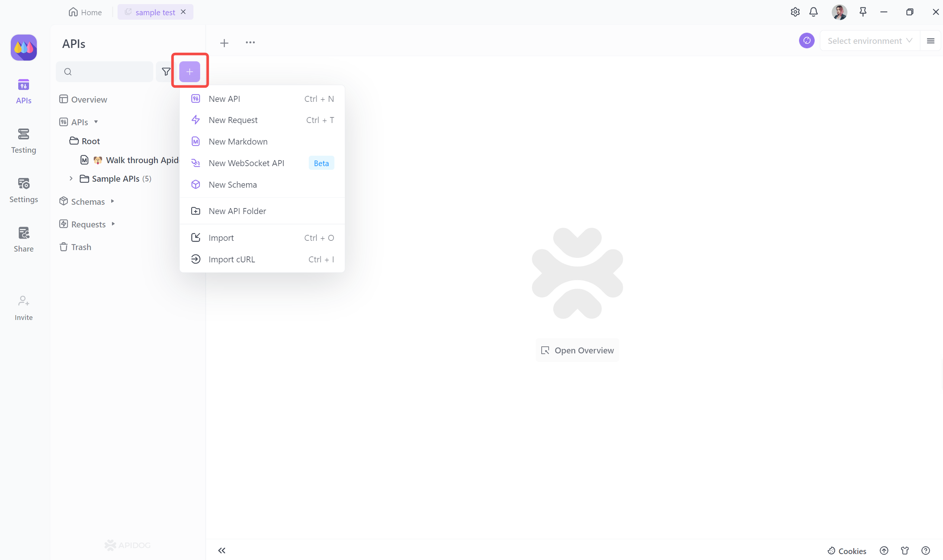This screenshot has height=560, width=943.
Task: Click Open Overview link
Action: pos(577,349)
